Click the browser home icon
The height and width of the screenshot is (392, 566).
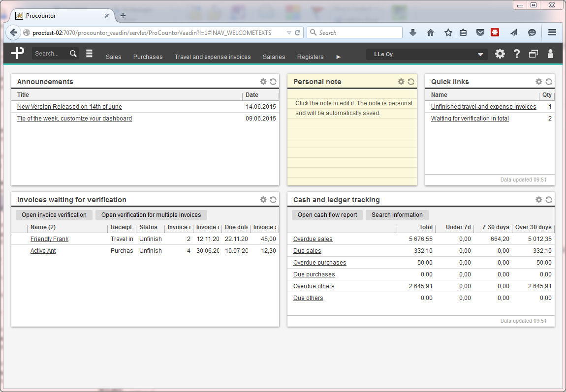[431, 32]
